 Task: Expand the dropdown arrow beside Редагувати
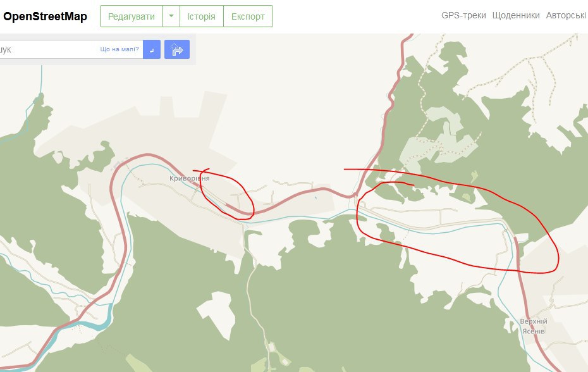point(171,16)
